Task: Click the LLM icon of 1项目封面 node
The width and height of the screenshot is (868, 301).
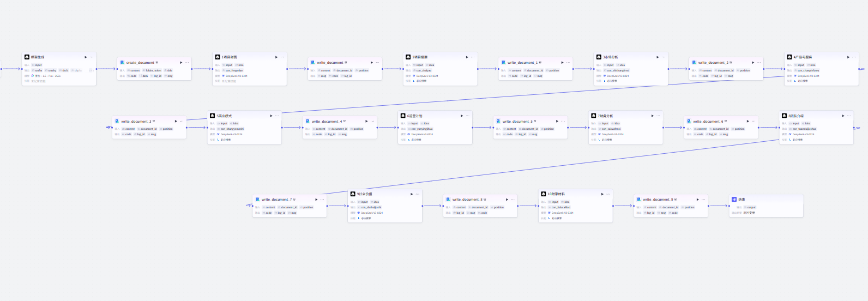Action: pyautogui.click(x=218, y=57)
